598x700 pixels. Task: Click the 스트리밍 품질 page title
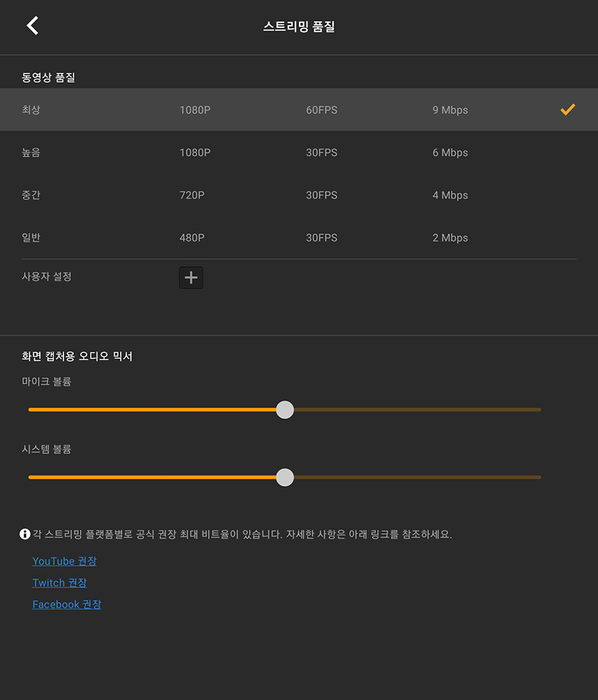(x=299, y=26)
